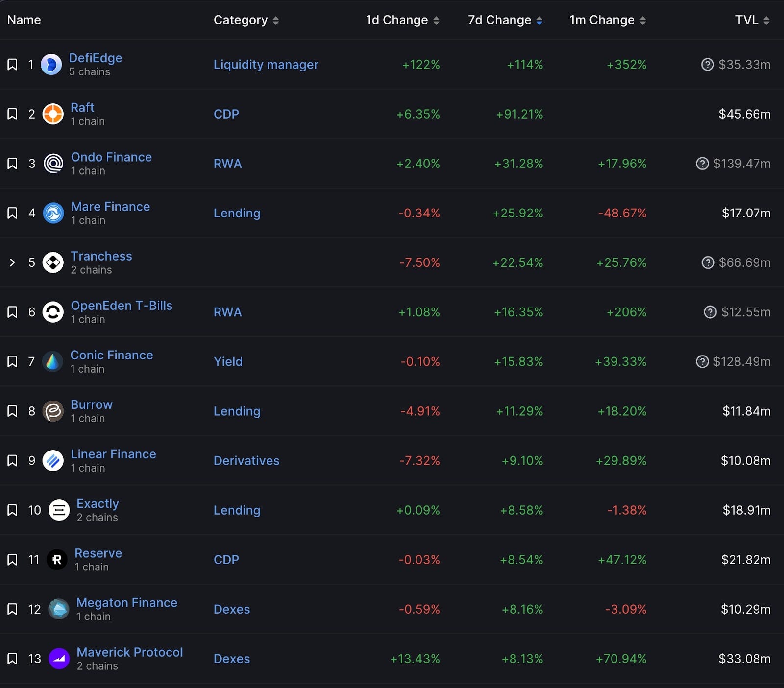Click the TVL info icon for Conic Finance
The height and width of the screenshot is (688, 784).
[702, 361]
